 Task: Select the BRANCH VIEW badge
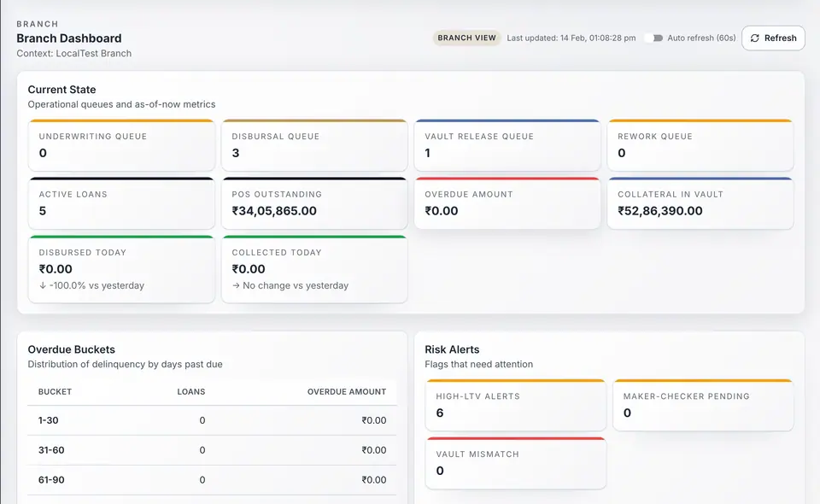point(466,38)
